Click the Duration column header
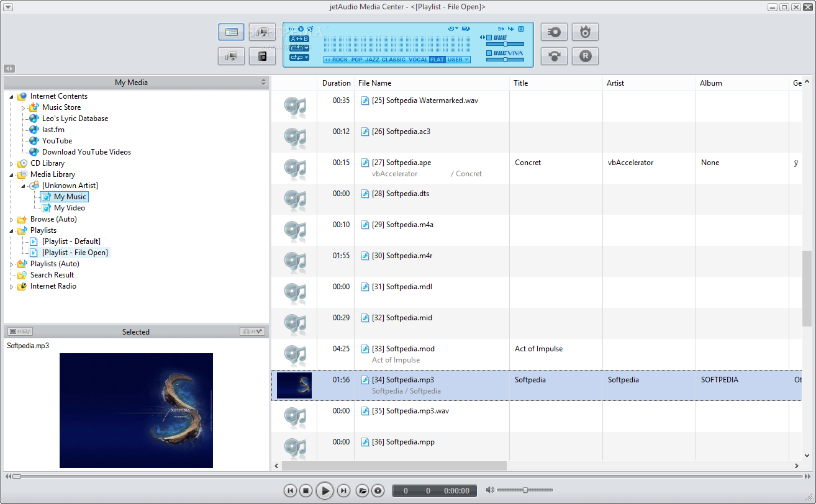The image size is (816, 504). point(336,83)
